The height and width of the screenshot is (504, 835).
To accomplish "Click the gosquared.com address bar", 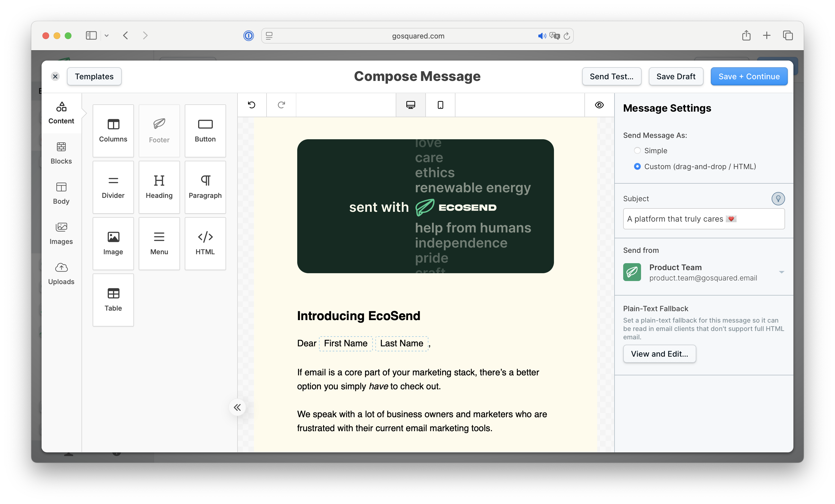I will pyautogui.click(x=417, y=36).
